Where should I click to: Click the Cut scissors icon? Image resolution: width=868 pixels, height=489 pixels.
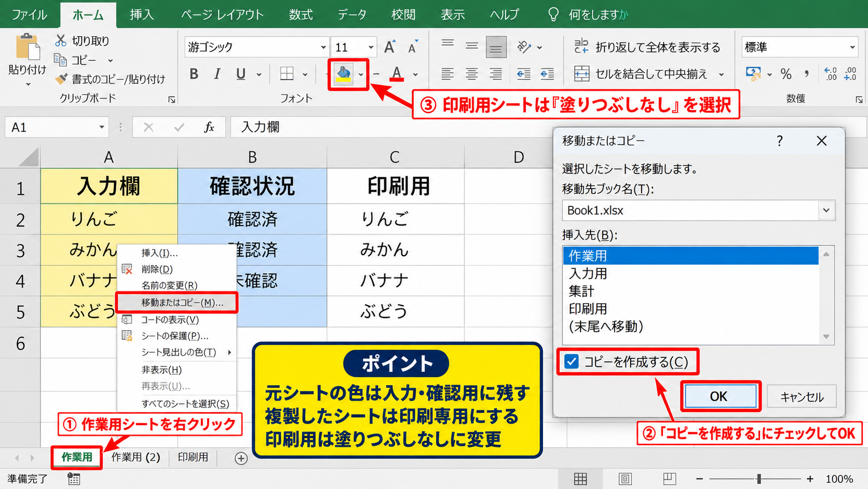click(x=61, y=41)
